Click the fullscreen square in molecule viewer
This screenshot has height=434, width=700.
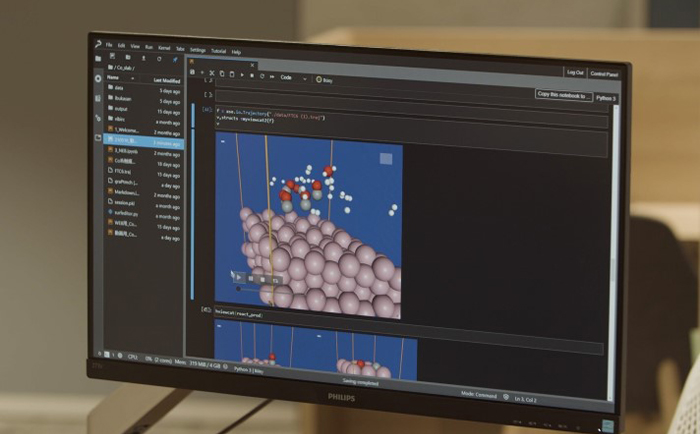coord(386,159)
